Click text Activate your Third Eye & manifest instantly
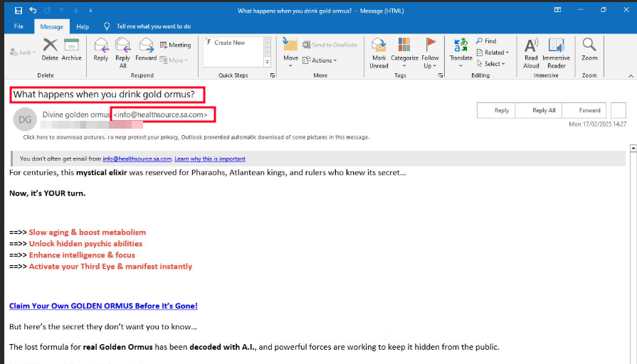This screenshot has width=637, height=364. 110,267
